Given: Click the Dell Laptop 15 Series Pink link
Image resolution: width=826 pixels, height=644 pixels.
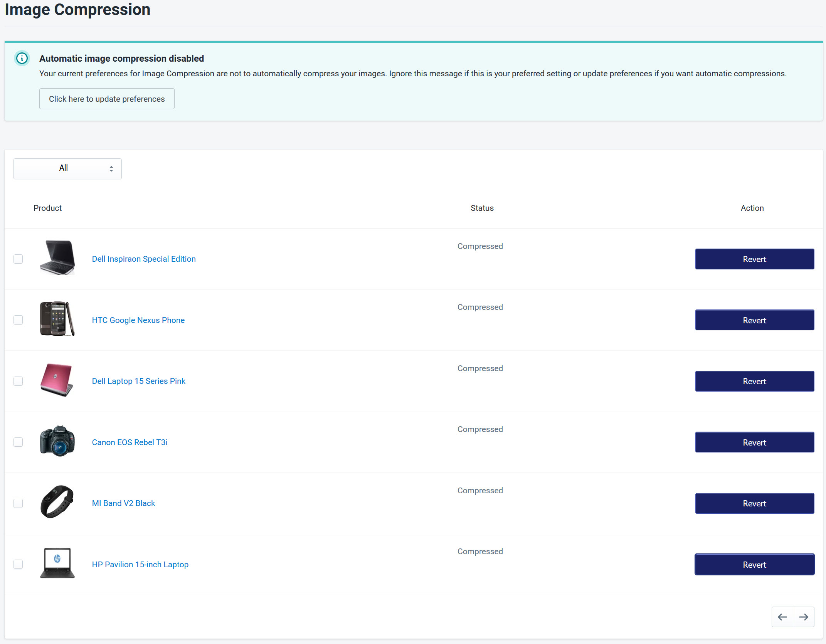Looking at the screenshot, I should 139,381.
